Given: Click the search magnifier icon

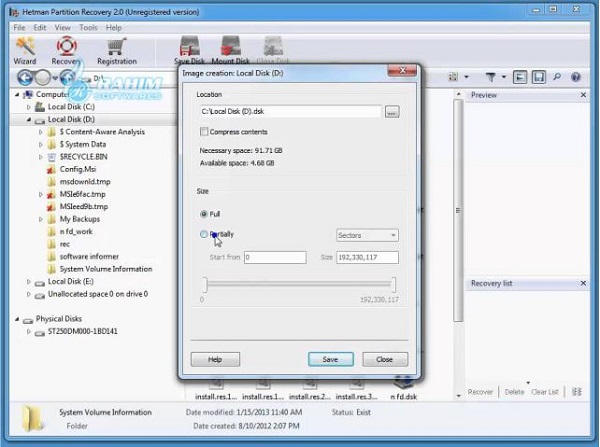Looking at the screenshot, I should [557, 77].
